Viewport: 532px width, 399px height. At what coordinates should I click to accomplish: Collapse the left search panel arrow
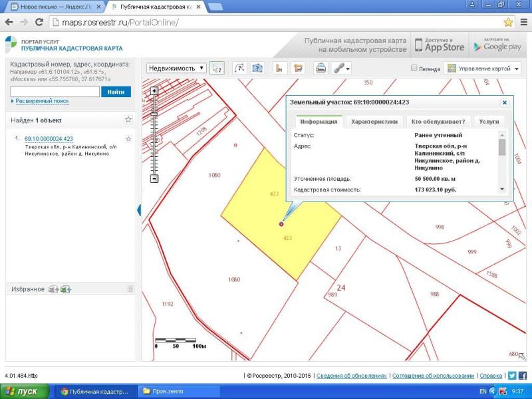tap(140, 210)
